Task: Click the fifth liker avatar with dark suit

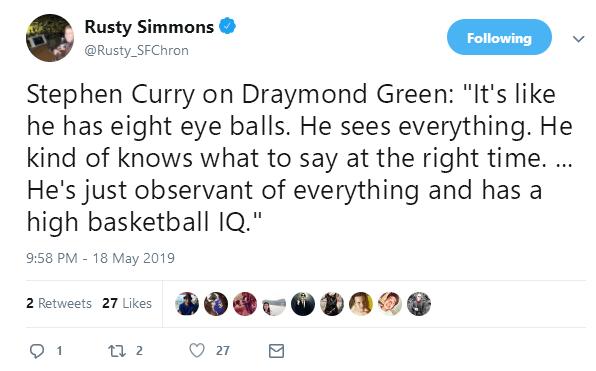Action: [303, 304]
